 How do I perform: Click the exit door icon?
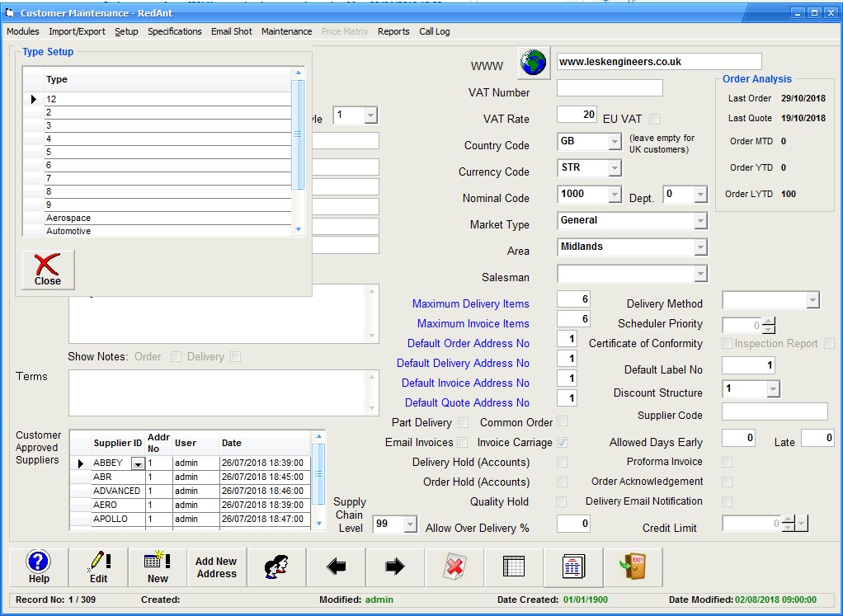click(633, 567)
